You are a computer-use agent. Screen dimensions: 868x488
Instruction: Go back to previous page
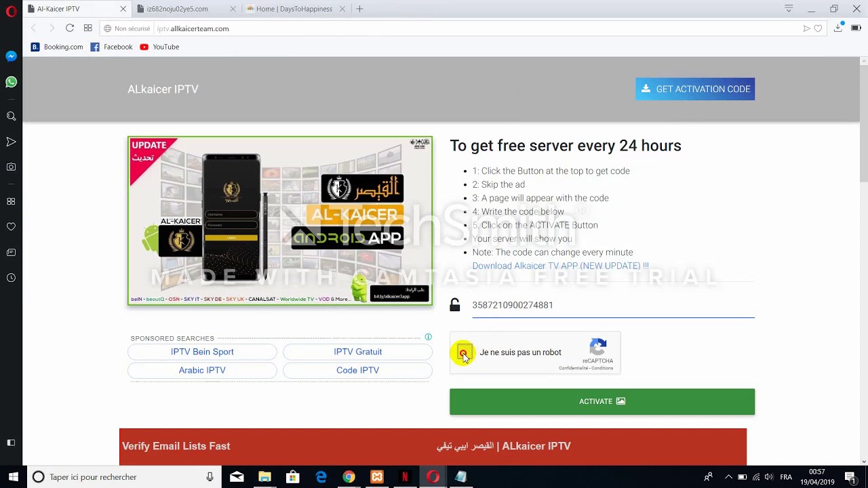pyautogui.click(x=33, y=28)
